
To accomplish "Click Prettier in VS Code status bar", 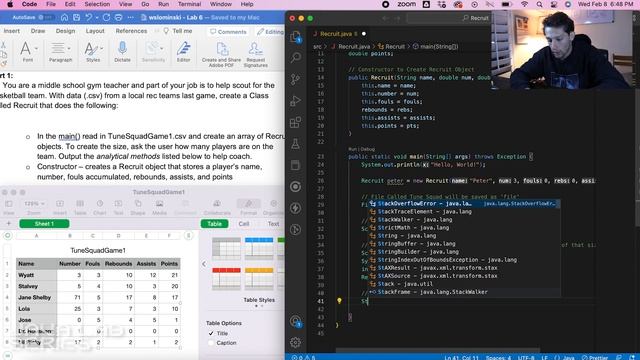I will click(x=594, y=357).
